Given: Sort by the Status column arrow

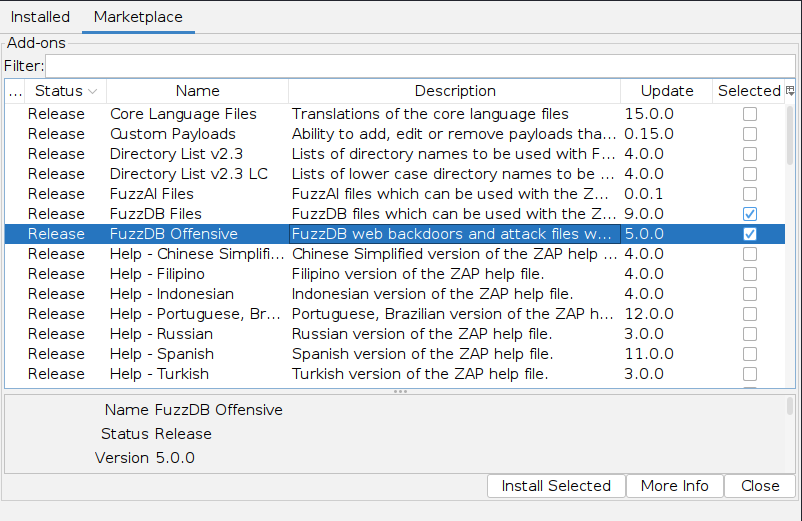Looking at the screenshot, I should [x=93, y=91].
